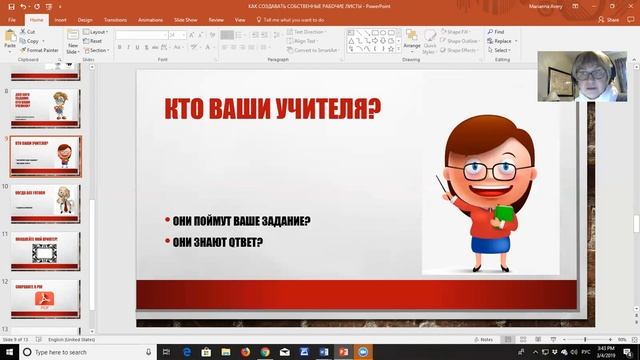Open the Shape Fill dropdown
This screenshot has width=640, height=360.
(455, 31)
